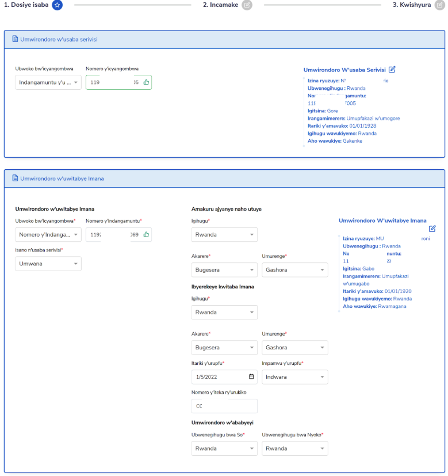The image size is (448, 476).
Task: Open calendar icon in Itariki y'urupfu field
Action: 251,376
